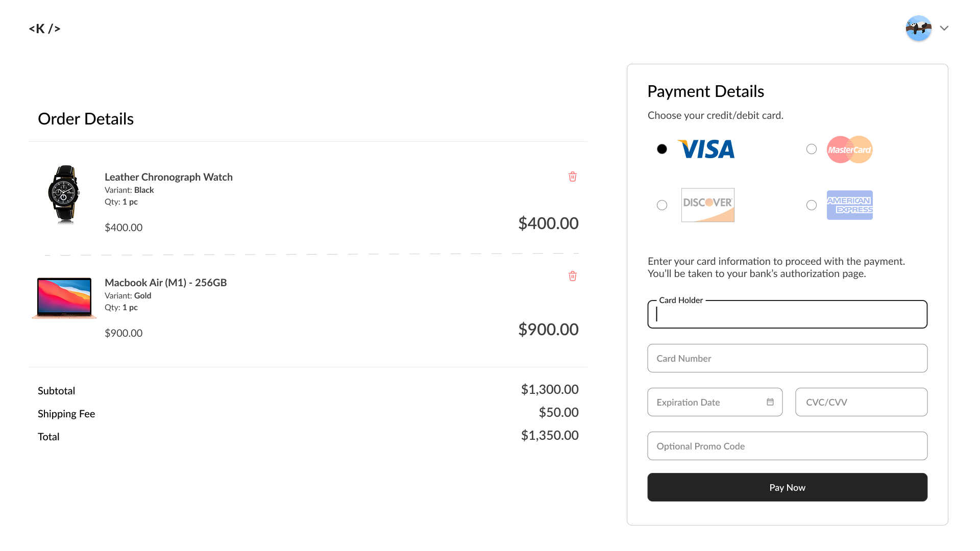980x551 pixels.
Task: Open the user profile avatar
Action: pos(918,28)
